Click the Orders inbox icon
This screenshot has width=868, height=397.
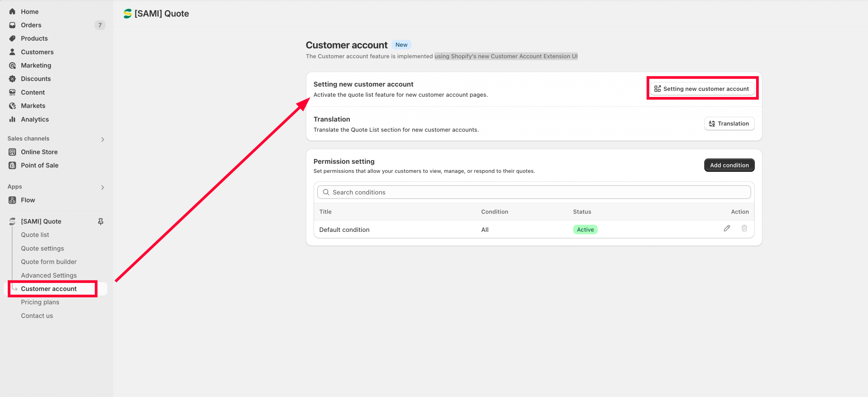(12, 25)
